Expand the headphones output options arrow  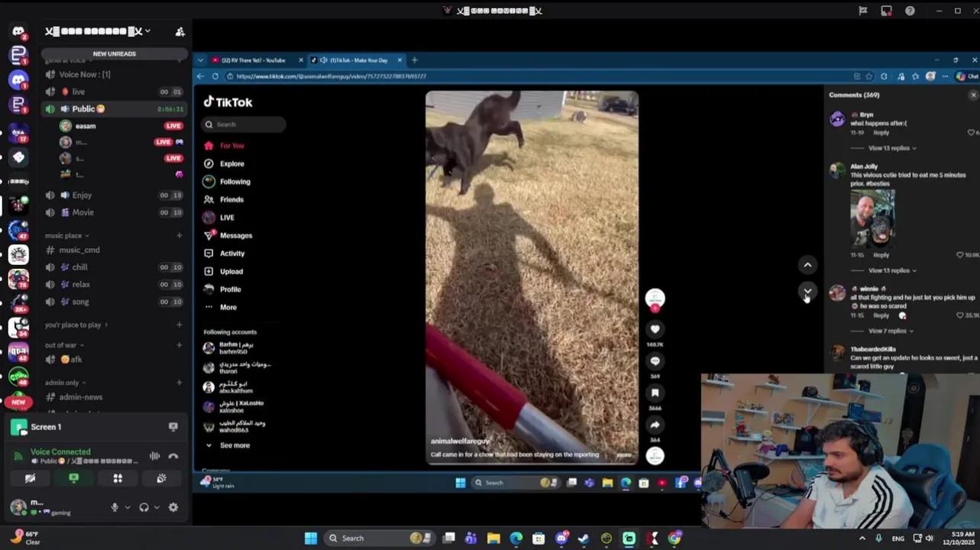pos(157,507)
